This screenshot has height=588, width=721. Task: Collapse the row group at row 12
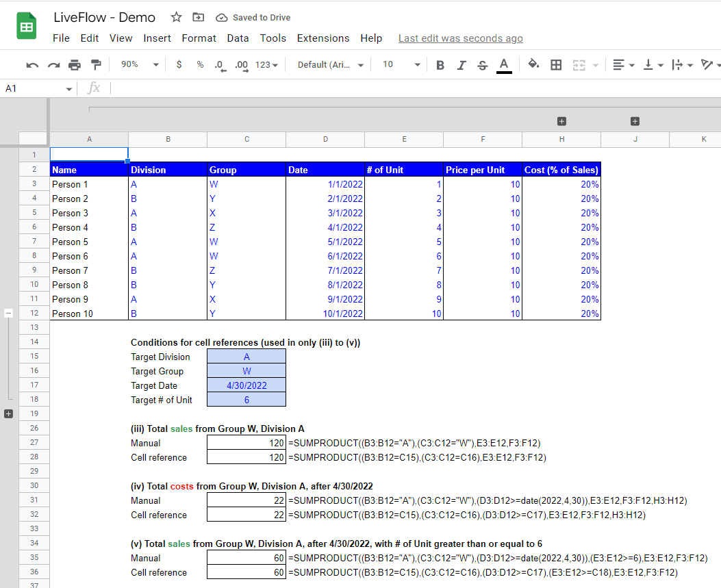click(8, 313)
